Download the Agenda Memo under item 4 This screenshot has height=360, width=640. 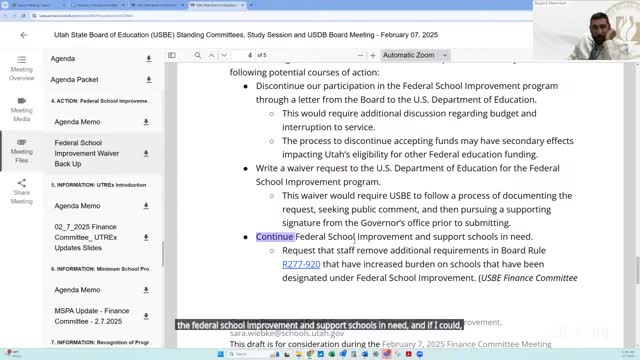(146, 122)
